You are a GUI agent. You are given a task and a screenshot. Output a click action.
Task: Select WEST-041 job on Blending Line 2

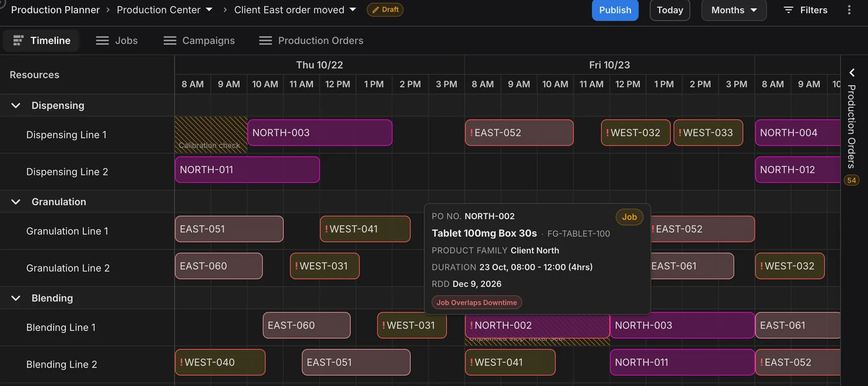510,362
